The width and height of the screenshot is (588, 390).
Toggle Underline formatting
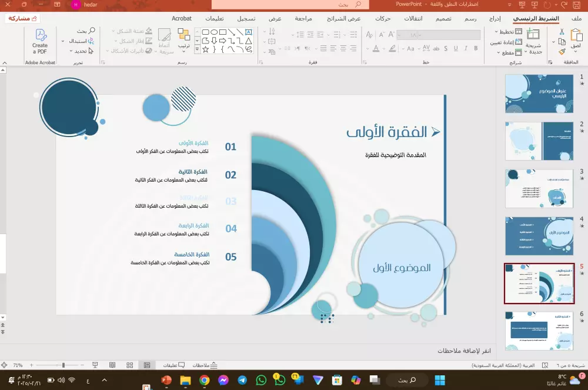[x=456, y=48]
